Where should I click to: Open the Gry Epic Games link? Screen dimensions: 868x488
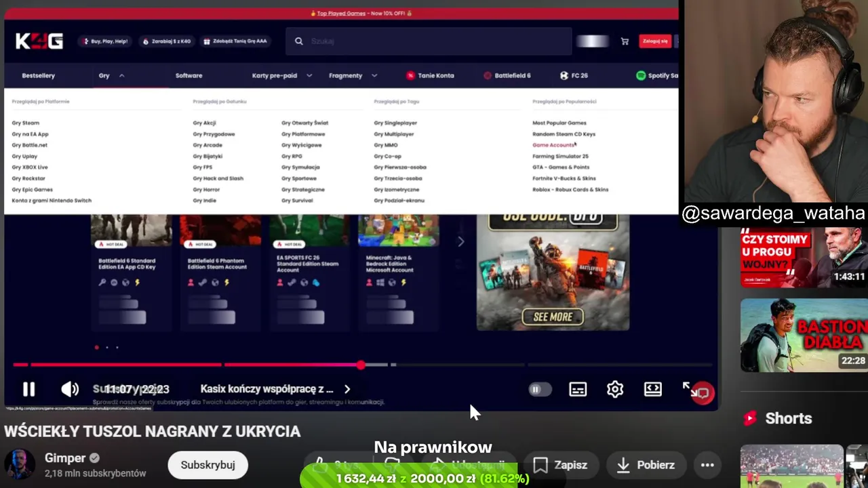(32, 190)
